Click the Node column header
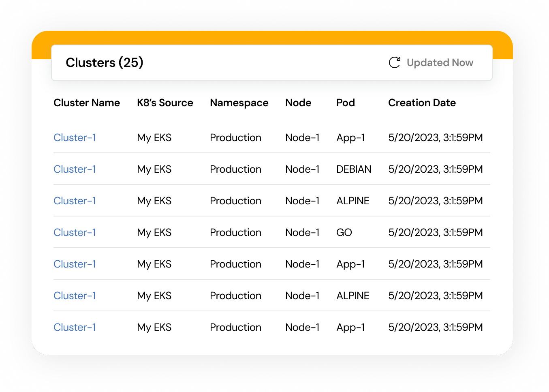Viewport: 549px width, 392px height. pyautogui.click(x=298, y=103)
